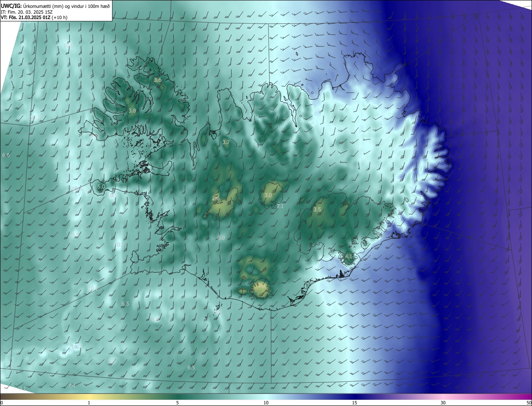Select the 3.8 value label on the map
The width and height of the screenshot is (532, 406).
[x=132, y=111]
